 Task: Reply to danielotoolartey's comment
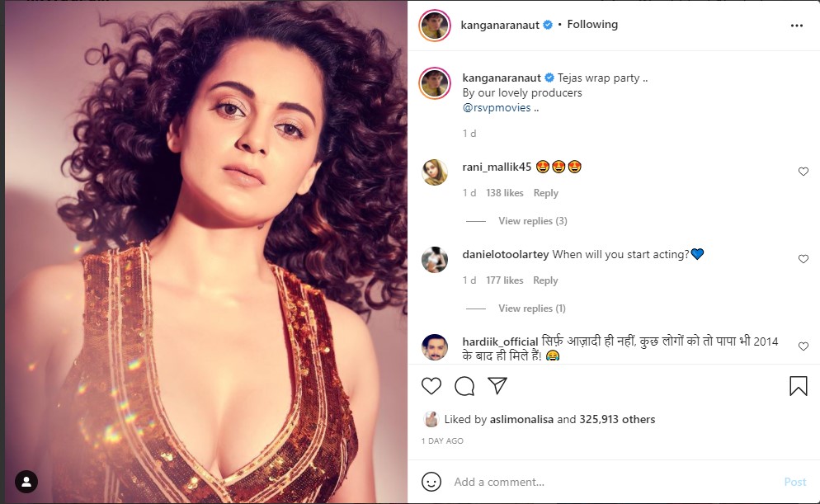pos(545,280)
